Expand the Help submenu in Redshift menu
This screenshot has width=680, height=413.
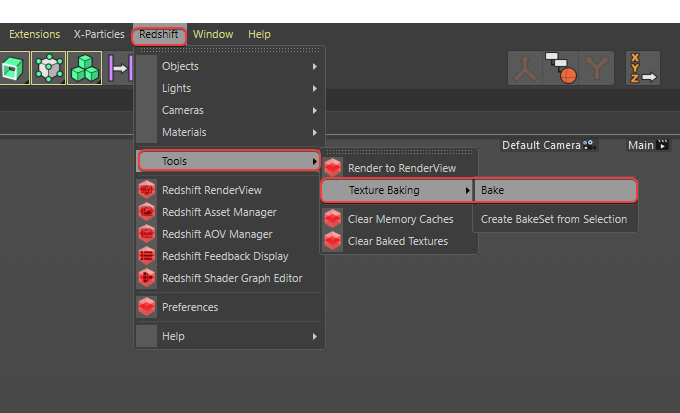(x=230, y=336)
